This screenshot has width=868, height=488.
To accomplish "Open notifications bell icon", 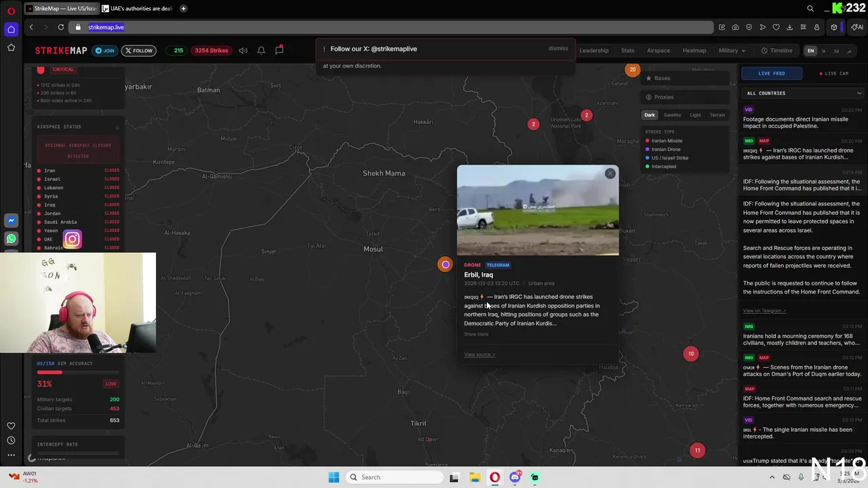I will click(x=261, y=50).
